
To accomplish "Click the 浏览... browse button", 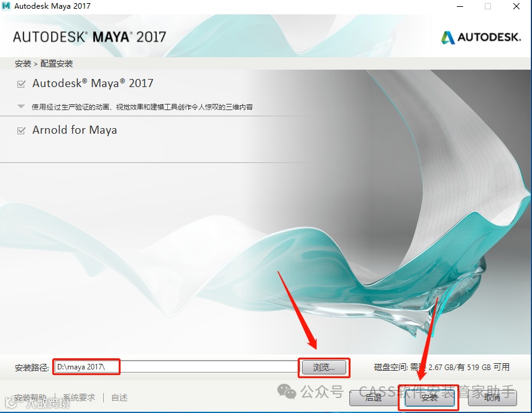I will point(324,368).
